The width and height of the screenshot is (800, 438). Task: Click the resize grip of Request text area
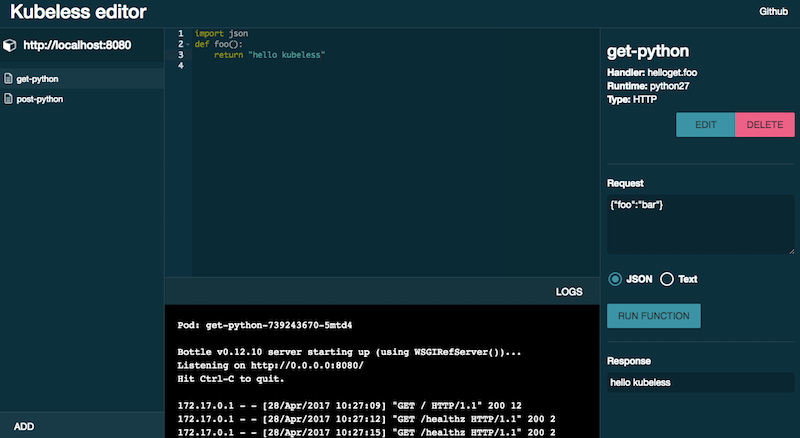[x=791, y=251]
